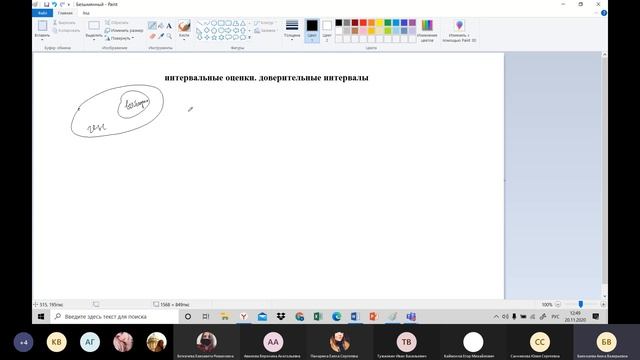Select the line shape in shapes gallery
640x360 pixels.
click(199, 23)
